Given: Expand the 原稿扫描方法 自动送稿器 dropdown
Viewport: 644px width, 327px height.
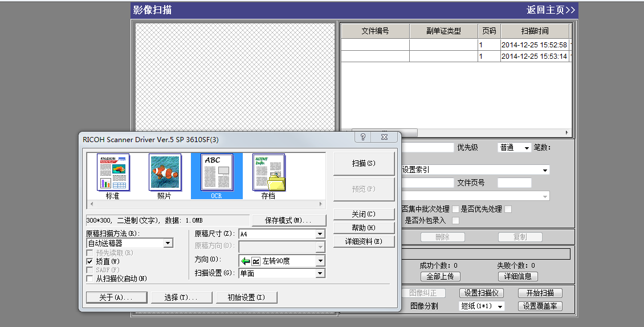Looking at the screenshot, I should (168, 243).
